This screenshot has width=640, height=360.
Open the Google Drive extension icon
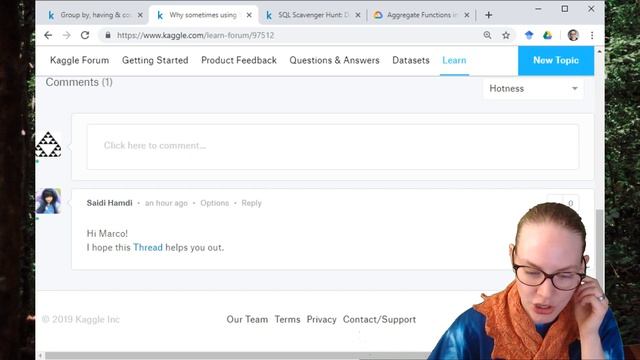click(x=547, y=36)
